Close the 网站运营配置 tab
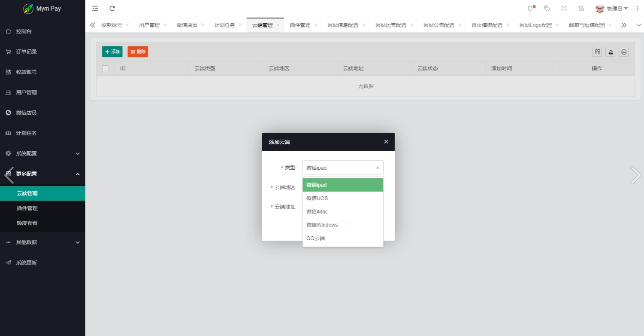 [x=412, y=25]
